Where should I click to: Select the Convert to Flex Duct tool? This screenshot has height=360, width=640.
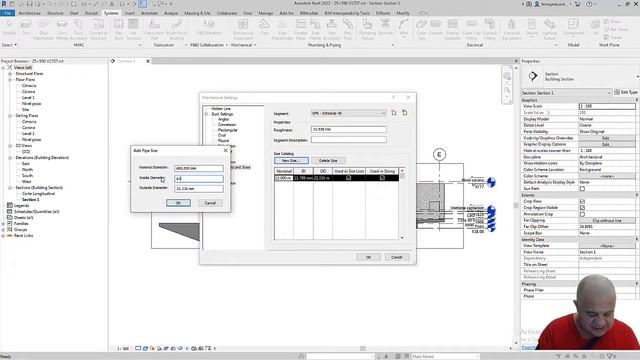pos(98,29)
